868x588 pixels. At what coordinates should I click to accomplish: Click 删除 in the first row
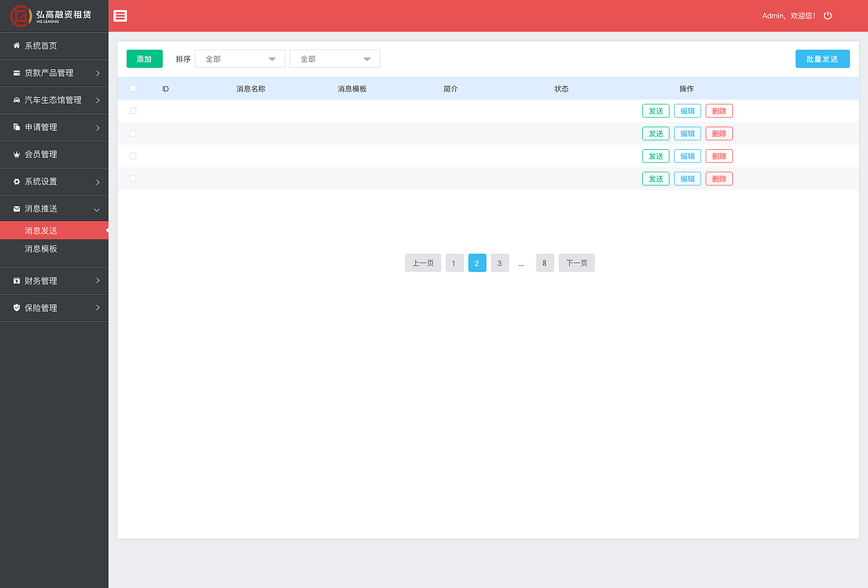719,111
